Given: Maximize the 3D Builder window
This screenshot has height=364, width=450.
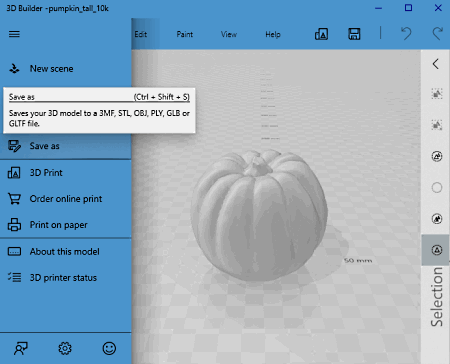Looking at the screenshot, I should pyautogui.click(x=408, y=8).
